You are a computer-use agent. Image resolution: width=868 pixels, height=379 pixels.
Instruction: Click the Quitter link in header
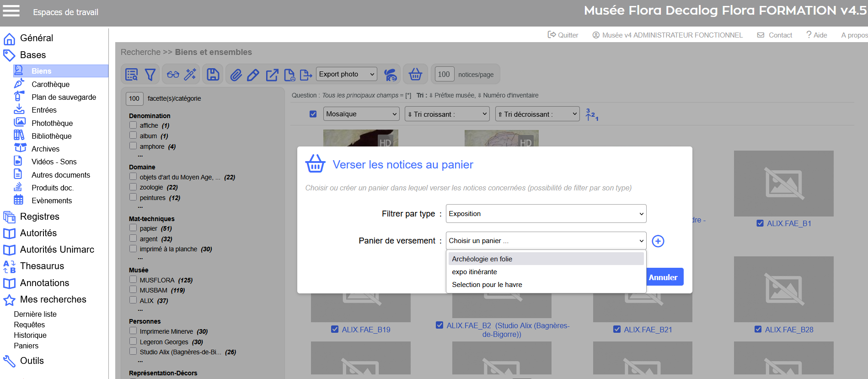tap(563, 35)
